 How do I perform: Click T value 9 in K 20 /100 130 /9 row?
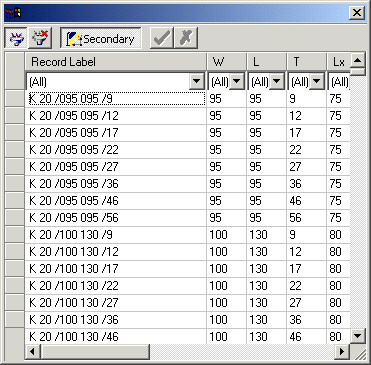tap(306, 235)
